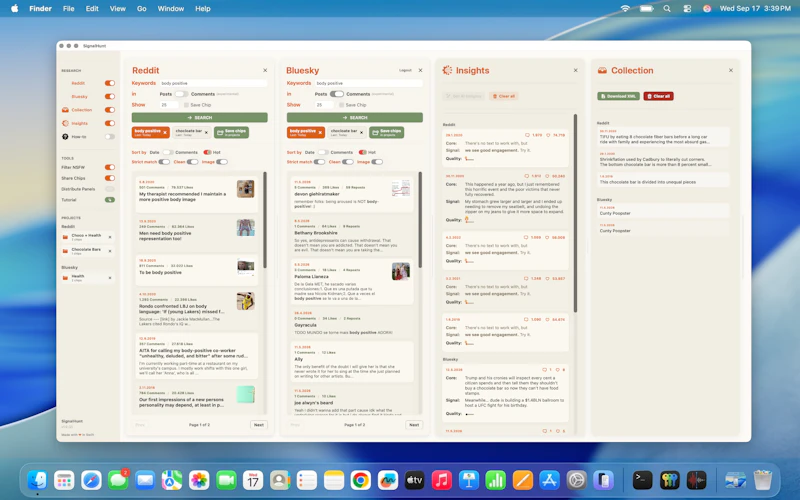Toggle the Bluesky research panel switch

[110, 96]
